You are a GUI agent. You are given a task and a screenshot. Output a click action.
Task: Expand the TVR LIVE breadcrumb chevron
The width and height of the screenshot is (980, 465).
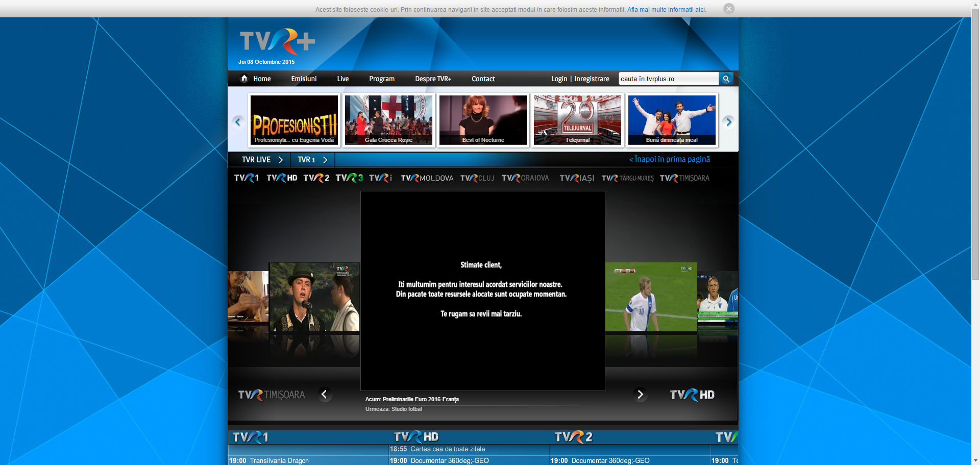point(281,160)
